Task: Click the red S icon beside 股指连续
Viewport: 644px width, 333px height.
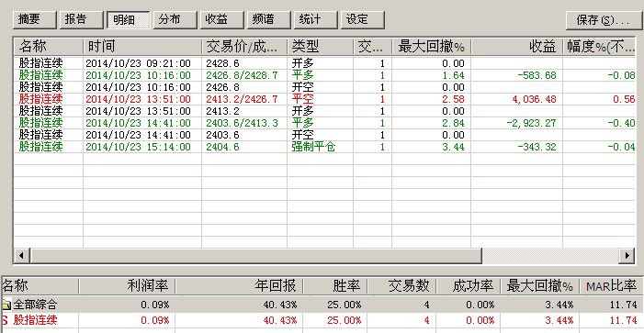Action: point(5,320)
